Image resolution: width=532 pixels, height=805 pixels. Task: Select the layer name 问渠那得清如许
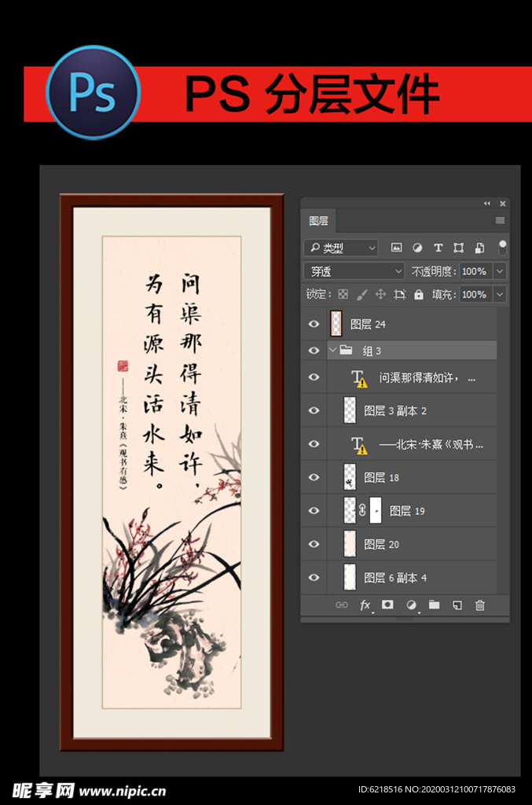pos(427,378)
